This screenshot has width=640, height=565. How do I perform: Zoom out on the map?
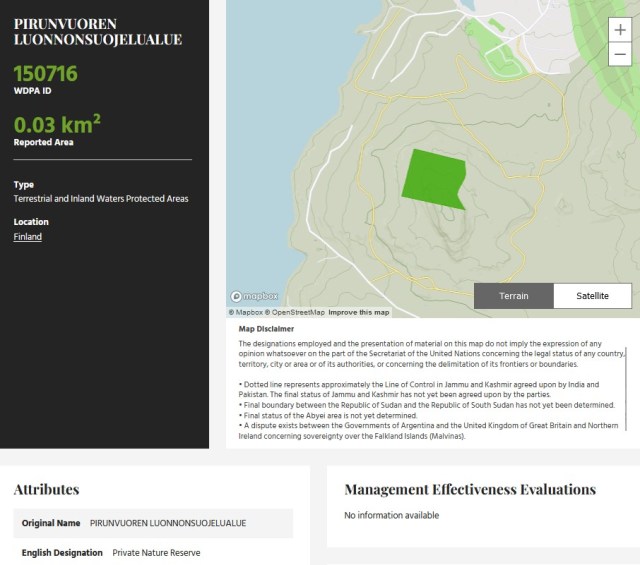coord(619,55)
